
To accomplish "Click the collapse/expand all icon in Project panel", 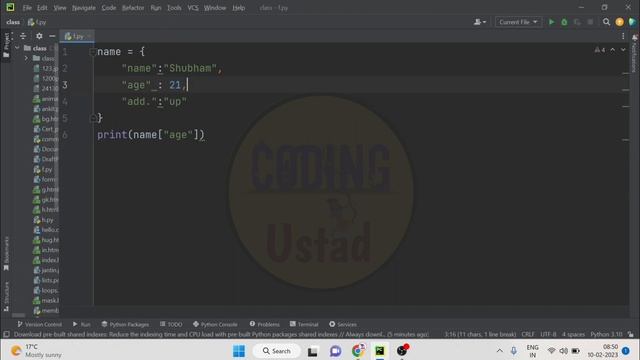I will 23,36.
